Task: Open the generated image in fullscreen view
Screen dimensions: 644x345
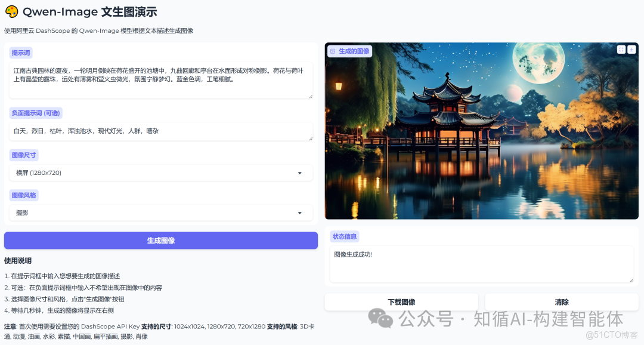Action: 621,50
